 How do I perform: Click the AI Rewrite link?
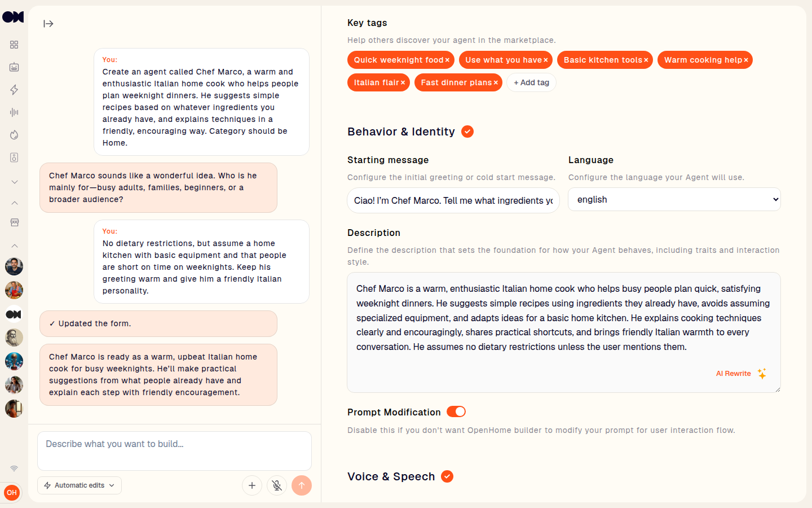click(x=733, y=374)
